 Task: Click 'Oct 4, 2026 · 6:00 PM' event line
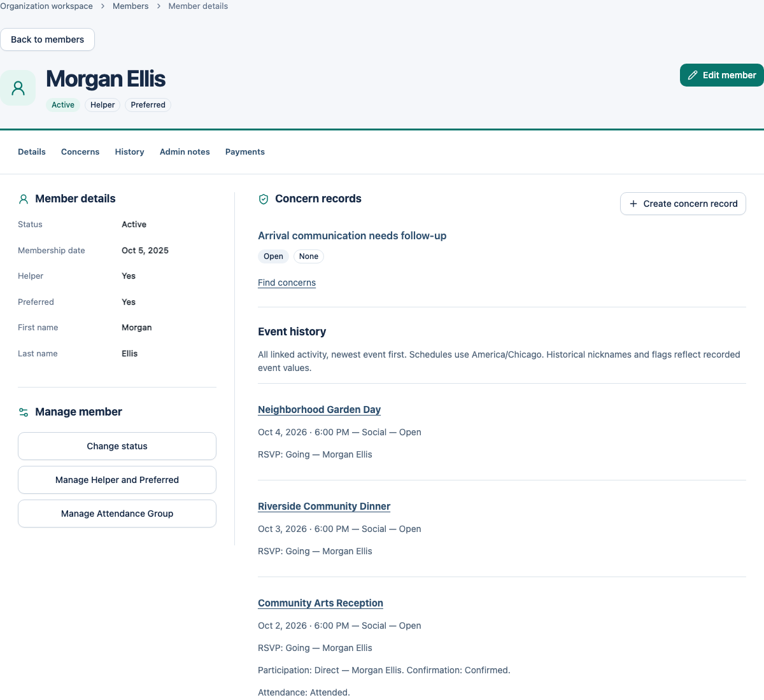(339, 432)
